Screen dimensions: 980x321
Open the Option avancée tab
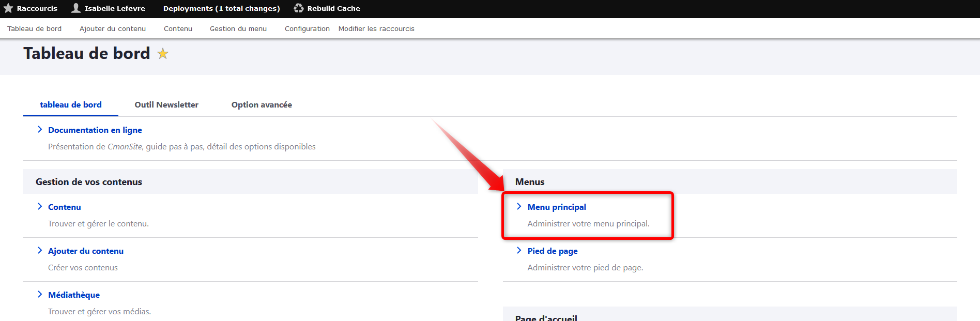pyautogui.click(x=262, y=105)
